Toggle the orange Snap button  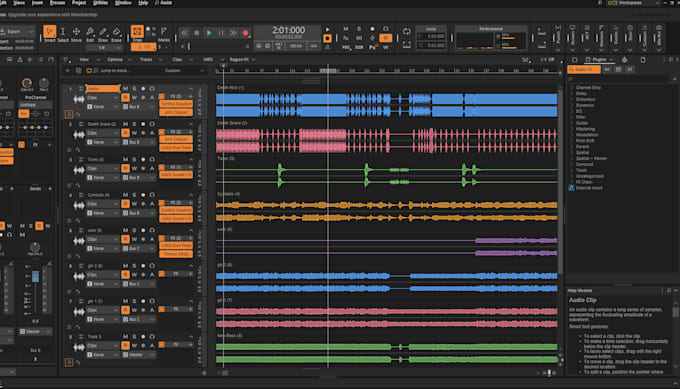(137, 32)
